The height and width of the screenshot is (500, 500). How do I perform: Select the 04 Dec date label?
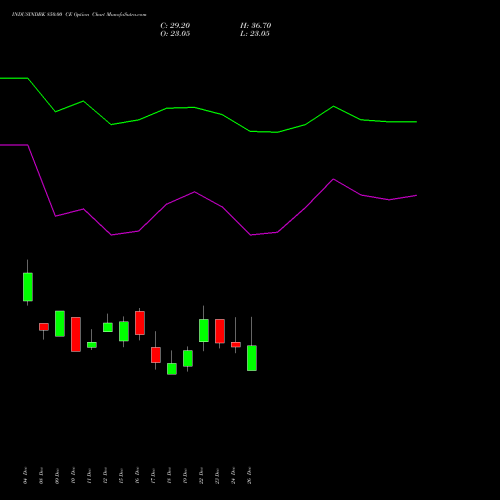[x=25, y=475]
